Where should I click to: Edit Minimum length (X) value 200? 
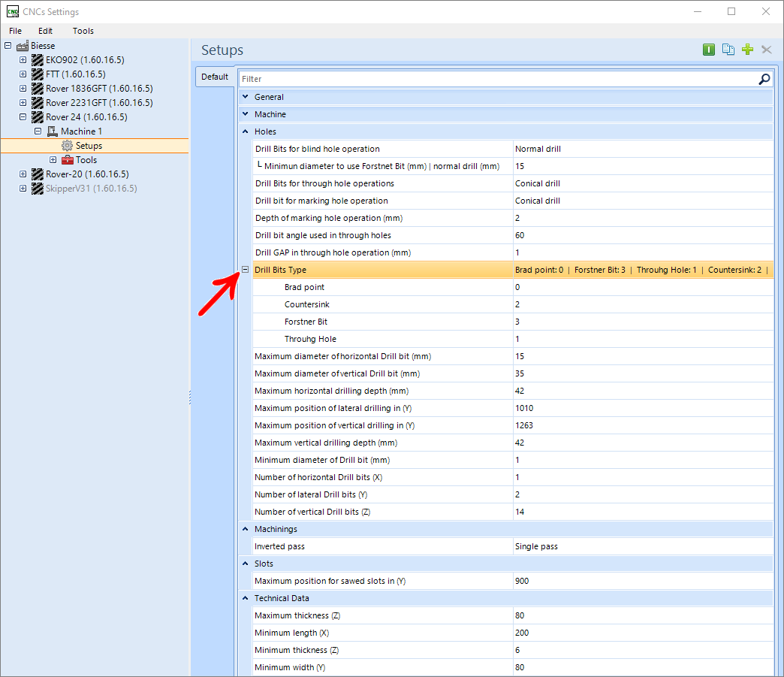coord(643,633)
